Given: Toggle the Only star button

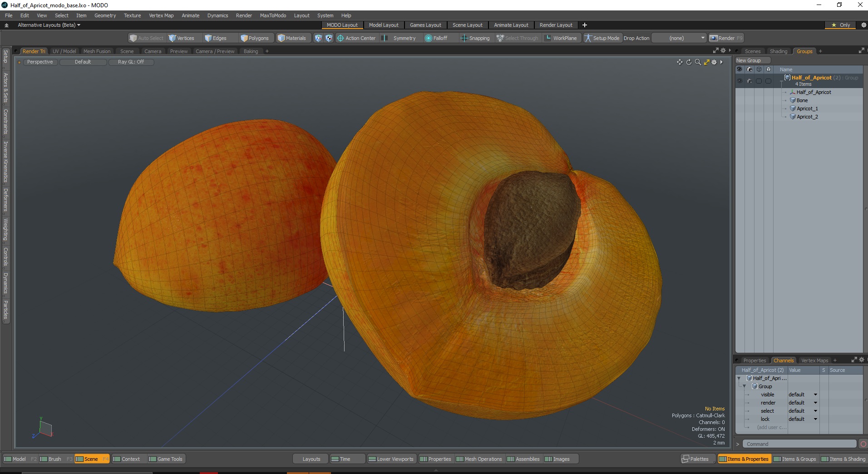Looking at the screenshot, I should point(840,25).
